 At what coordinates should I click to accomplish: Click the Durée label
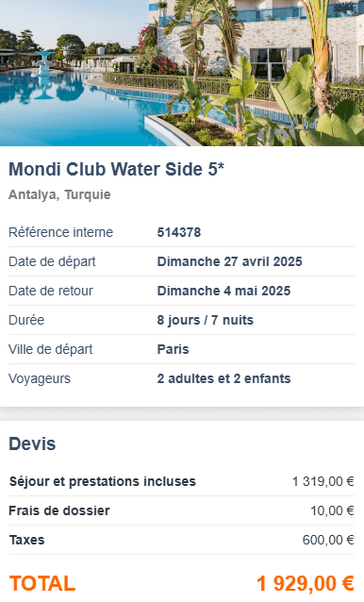[x=26, y=320]
